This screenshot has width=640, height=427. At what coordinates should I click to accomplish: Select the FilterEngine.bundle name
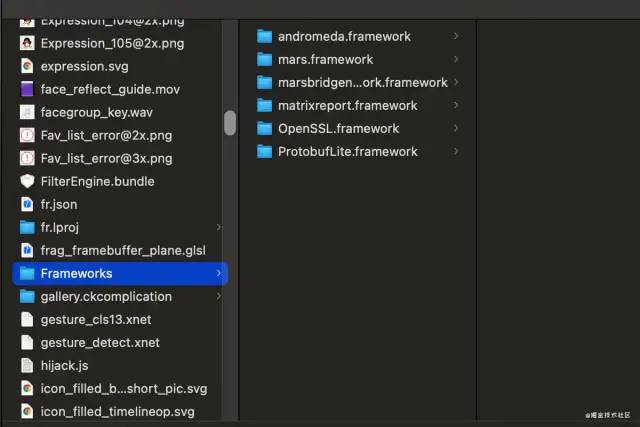click(x=98, y=181)
